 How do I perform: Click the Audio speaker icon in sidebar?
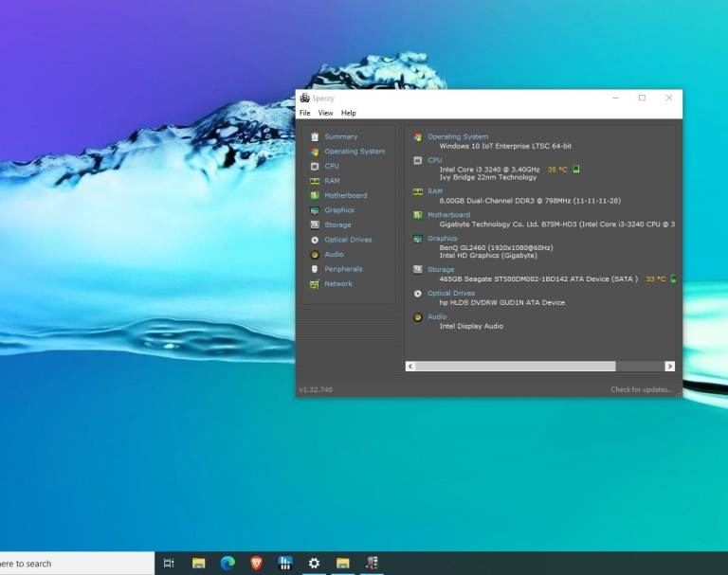coord(315,255)
